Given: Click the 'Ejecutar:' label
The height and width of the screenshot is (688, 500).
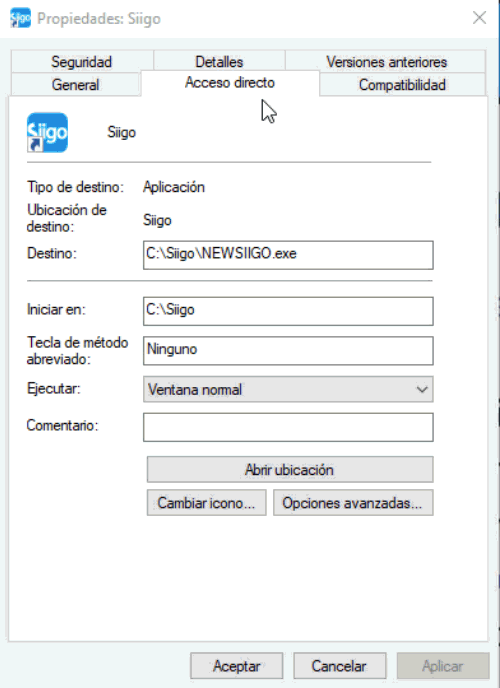Looking at the screenshot, I should [54, 389].
